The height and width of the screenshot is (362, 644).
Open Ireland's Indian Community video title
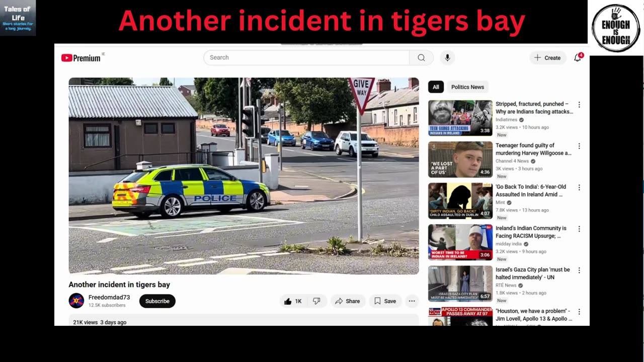[531, 232]
